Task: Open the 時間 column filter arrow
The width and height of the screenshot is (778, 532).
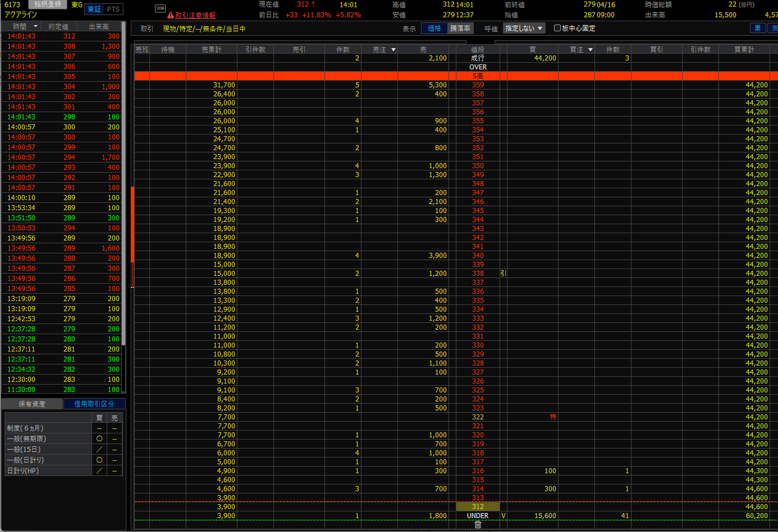Action: tap(35, 26)
